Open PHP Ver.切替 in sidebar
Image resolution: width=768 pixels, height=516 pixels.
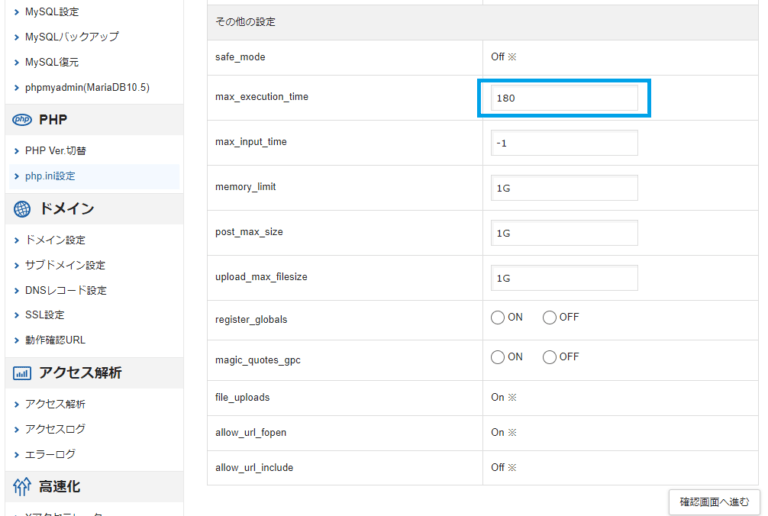tap(56, 151)
